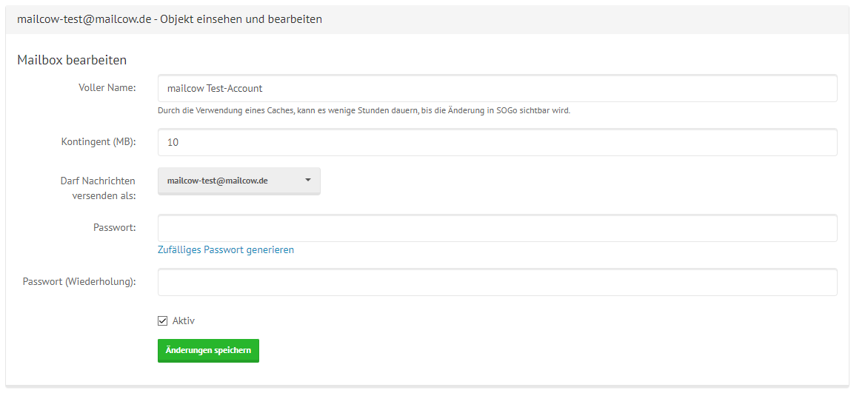Click the Passwort (Wiederholung) label

(79, 281)
